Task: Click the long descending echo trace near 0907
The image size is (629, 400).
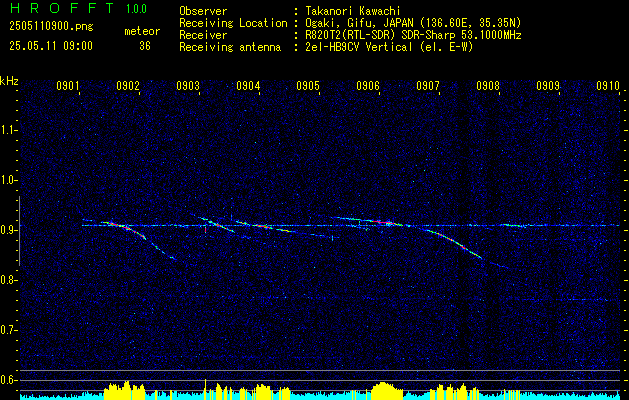Action: (453, 242)
